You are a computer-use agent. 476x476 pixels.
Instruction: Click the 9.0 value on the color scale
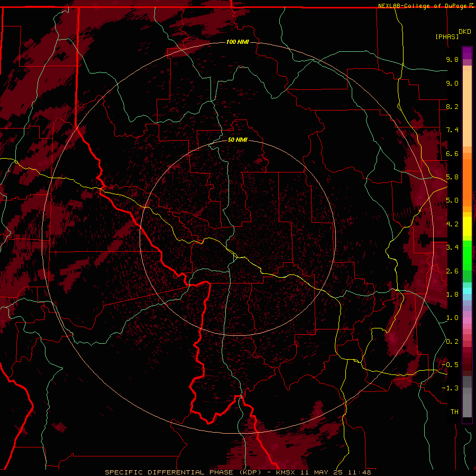[452, 83]
